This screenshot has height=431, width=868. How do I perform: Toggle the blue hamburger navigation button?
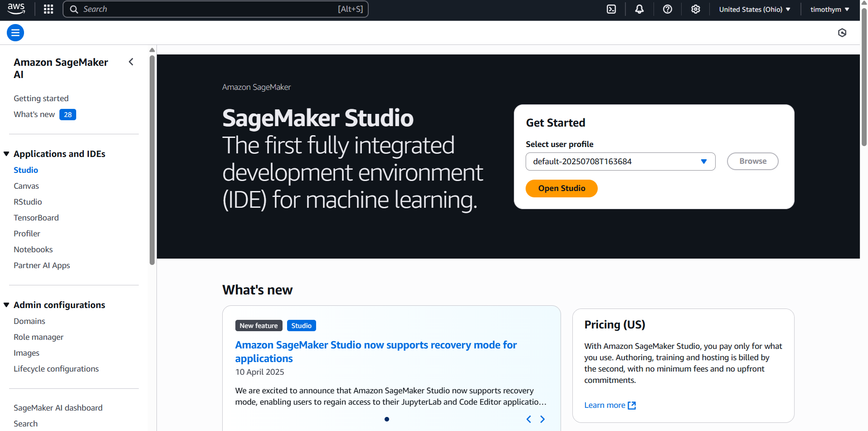15,33
